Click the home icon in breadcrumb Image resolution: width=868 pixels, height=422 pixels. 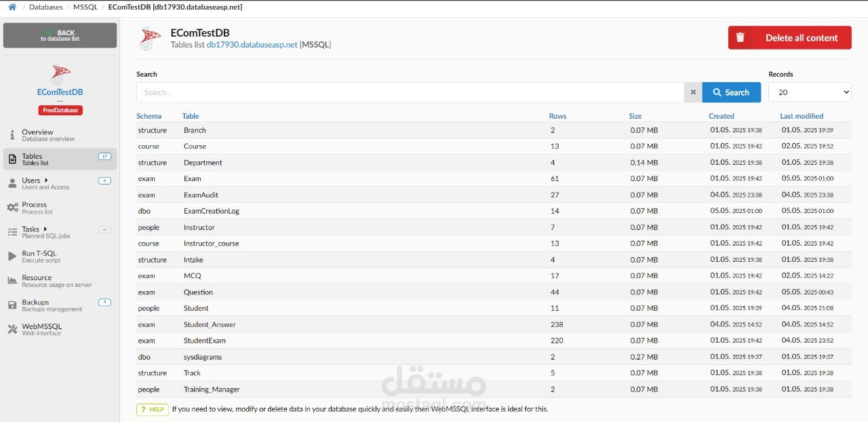10,6
